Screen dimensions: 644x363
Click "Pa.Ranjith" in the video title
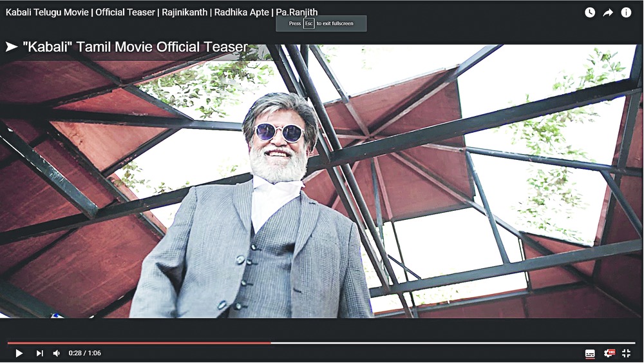tap(297, 12)
